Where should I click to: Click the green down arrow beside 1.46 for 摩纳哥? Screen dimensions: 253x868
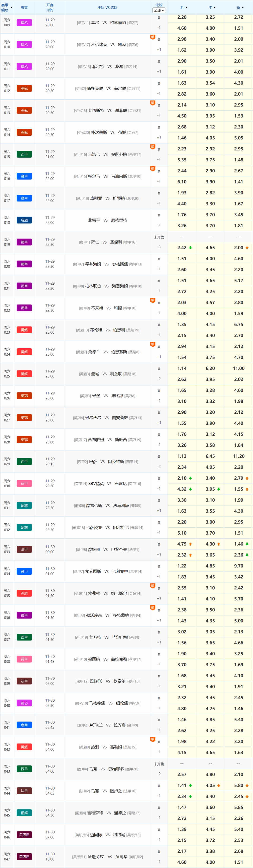(247, 544)
